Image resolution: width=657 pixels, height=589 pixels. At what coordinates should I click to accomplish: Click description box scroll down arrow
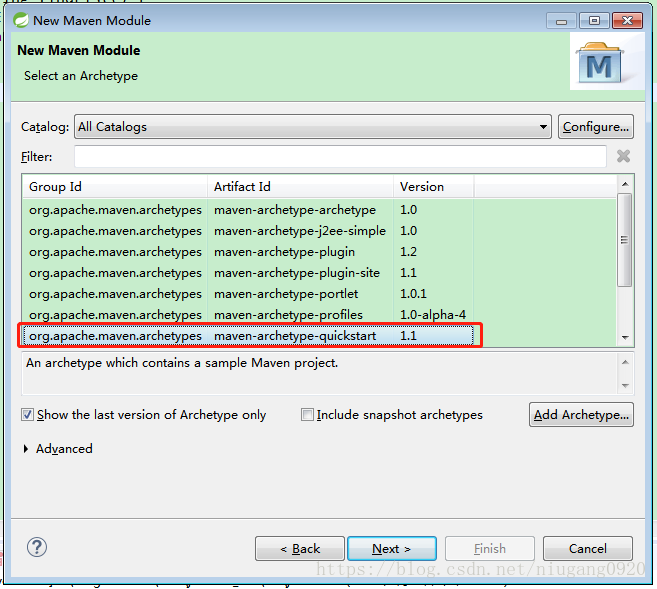tap(625, 385)
